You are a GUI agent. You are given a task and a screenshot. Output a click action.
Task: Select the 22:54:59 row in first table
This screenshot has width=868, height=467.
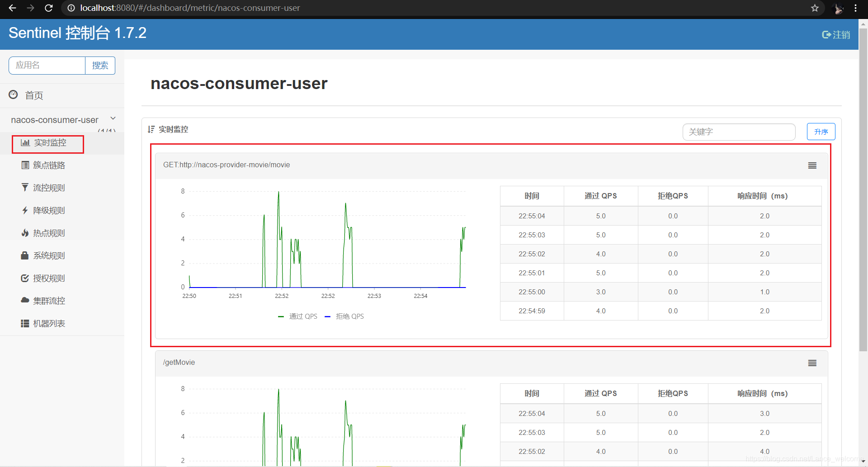[660, 311]
